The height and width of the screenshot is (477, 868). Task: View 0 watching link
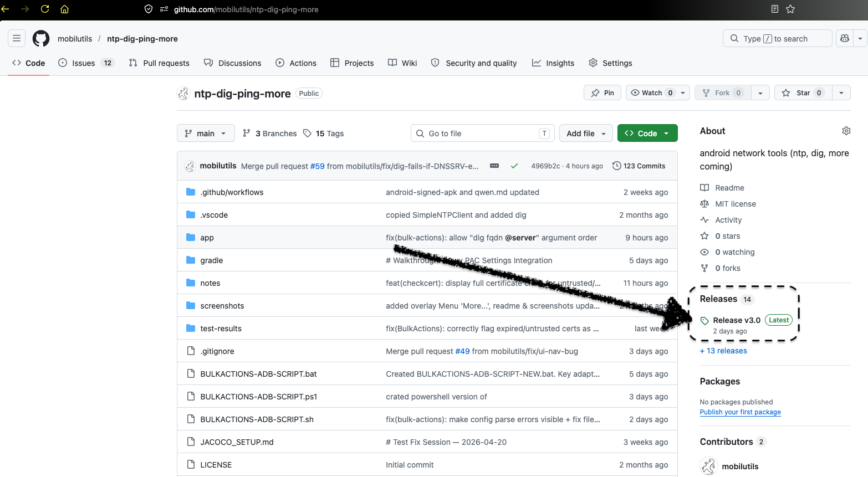pos(735,252)
